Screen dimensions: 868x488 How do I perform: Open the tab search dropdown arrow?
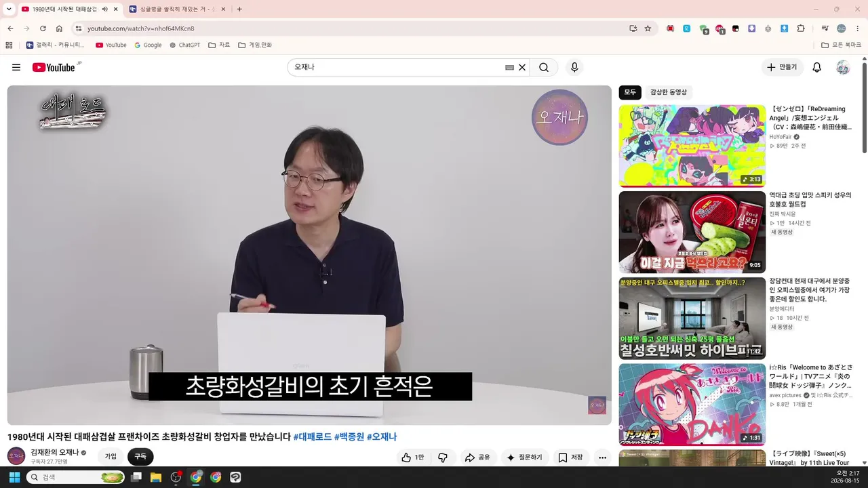9,9
